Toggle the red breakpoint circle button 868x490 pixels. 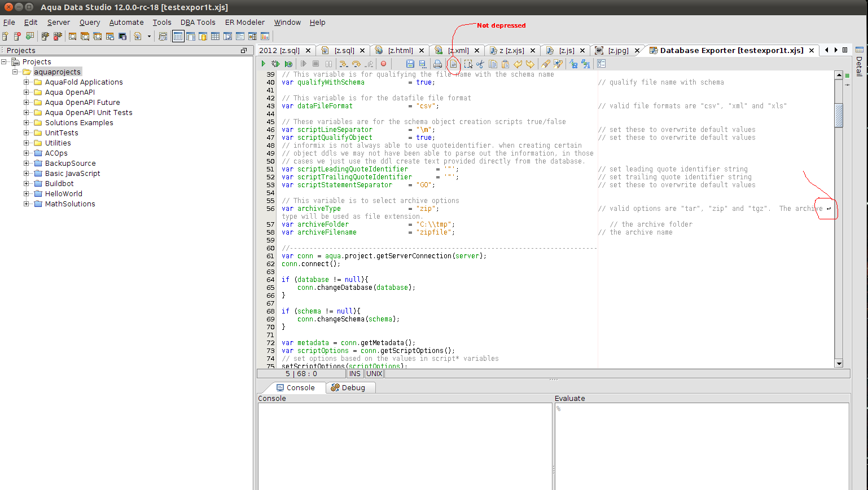[x=384, y=64]
